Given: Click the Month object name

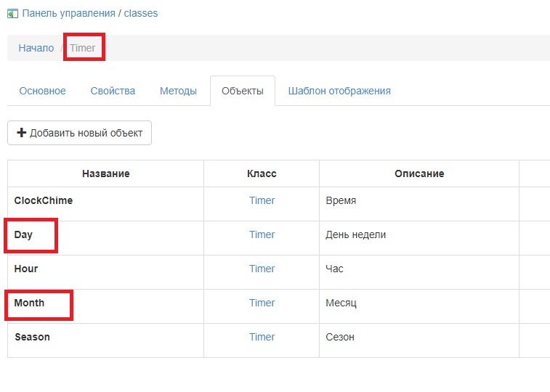Looking at the screenshot, I should pos(30,303).
